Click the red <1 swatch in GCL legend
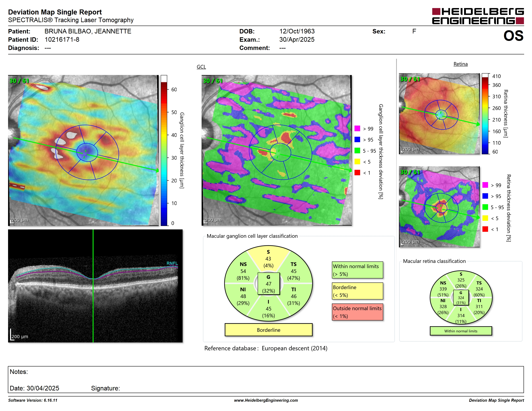The image size is (532, 411). tap(357, 173)
